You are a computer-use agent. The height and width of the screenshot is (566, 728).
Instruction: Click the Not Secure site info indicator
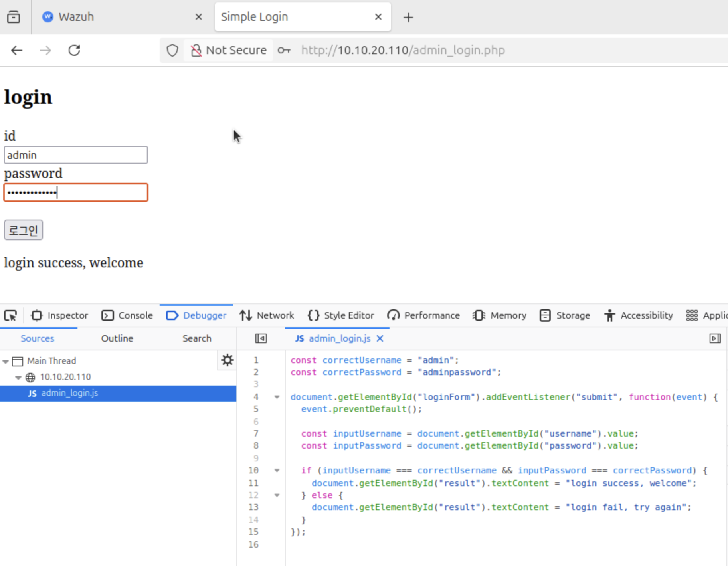tap(229, 50)
